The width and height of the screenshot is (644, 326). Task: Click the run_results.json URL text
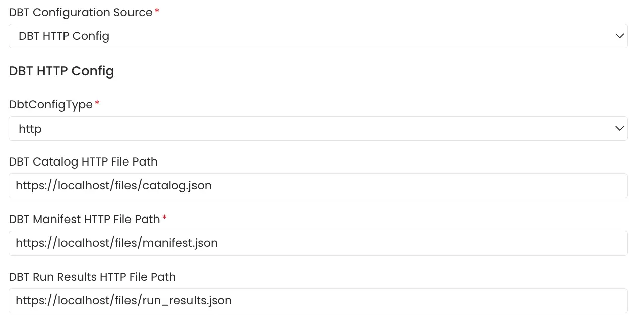(123, 301)
